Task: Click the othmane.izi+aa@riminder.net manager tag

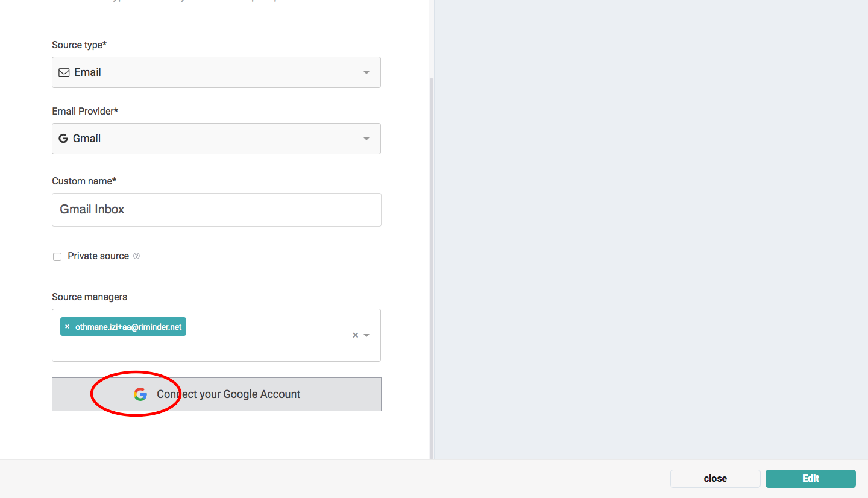Action: tap(123, 327)
